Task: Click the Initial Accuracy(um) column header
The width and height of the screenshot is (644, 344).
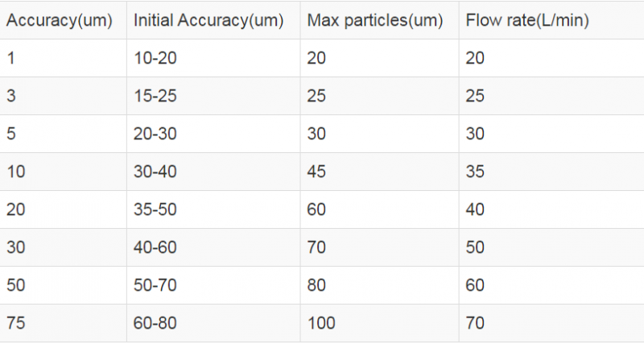Action: (208, 21)
